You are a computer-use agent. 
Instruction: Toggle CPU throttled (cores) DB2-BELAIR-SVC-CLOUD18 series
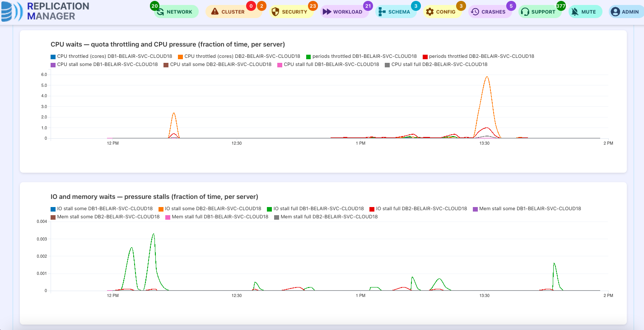pyautogui.click(x=239, y=57)
